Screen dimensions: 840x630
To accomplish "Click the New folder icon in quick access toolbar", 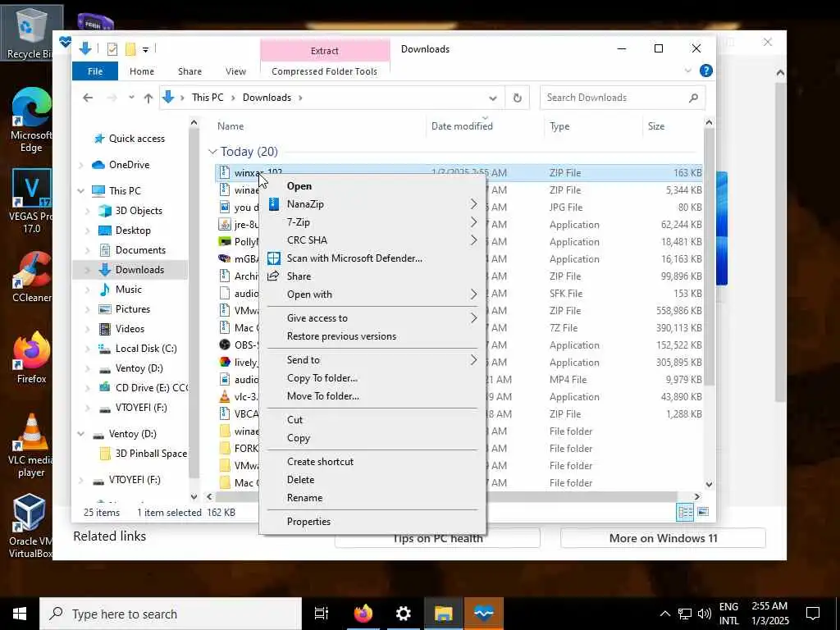I will (130, 49).
